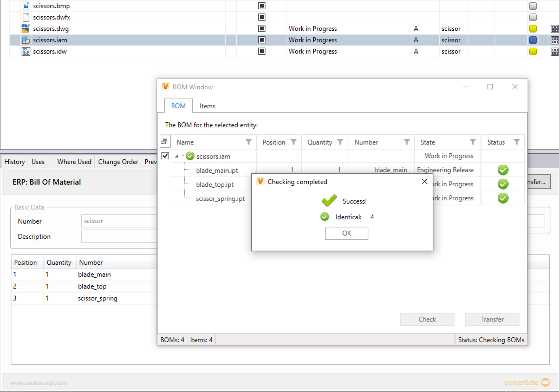
Task: Click the square checkbox icon for scissors.dwfx
Action: coord(262,17)
